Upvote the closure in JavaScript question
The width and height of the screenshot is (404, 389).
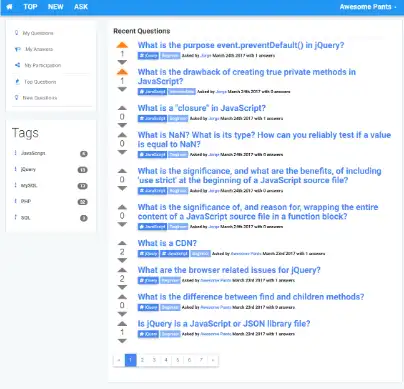click(122, 108)
